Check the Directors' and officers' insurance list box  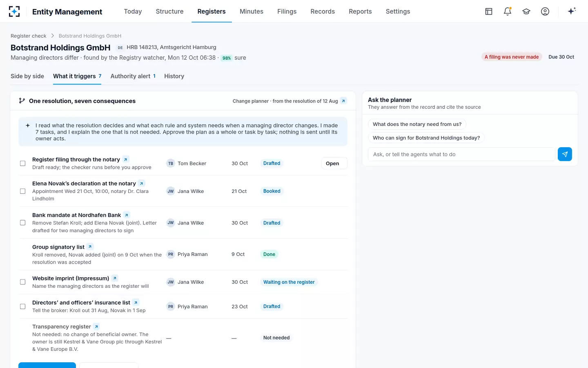click(x=23, y=307)
